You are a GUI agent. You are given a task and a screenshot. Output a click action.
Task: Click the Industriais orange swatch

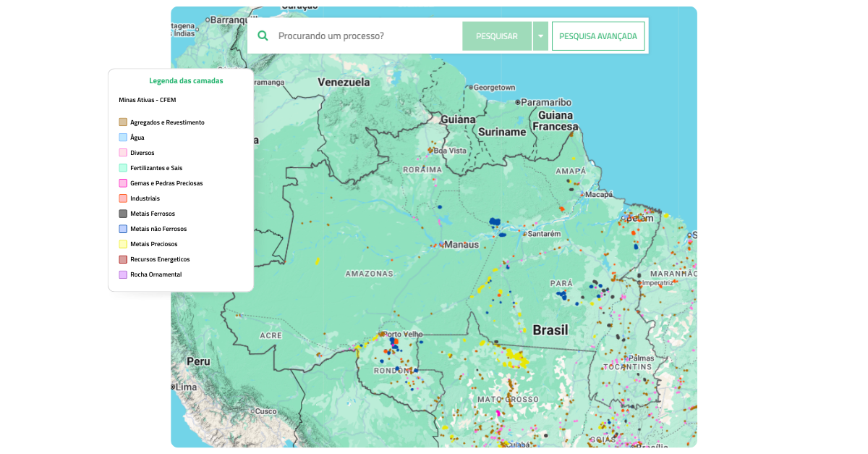[123, 198]
